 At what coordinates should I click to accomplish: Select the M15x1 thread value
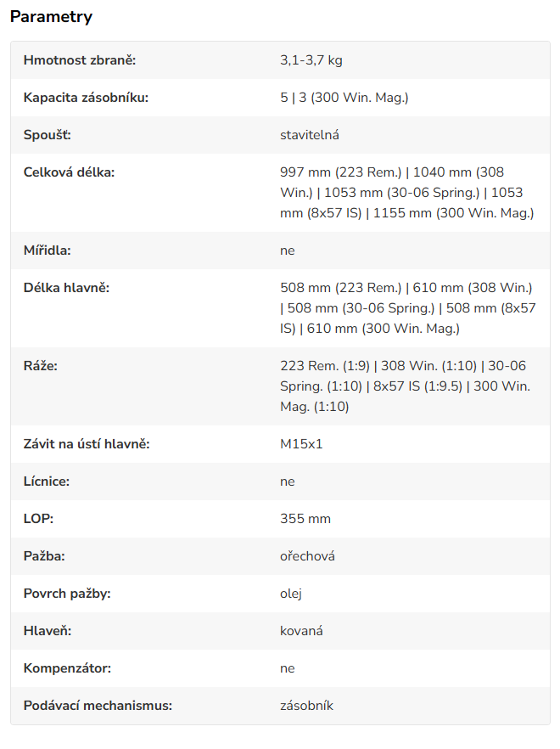point(301,444)
